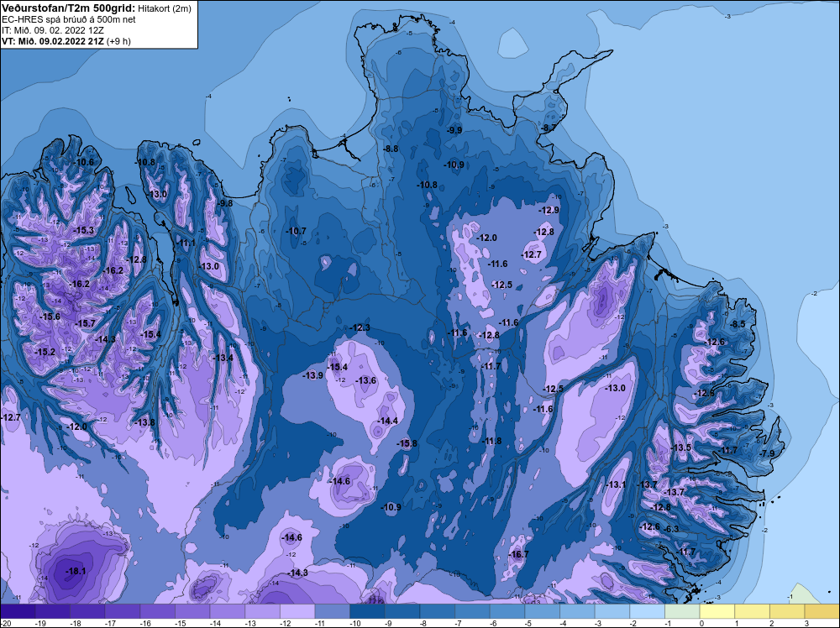This screenshot has height=628, width=840.
Task: Click the -13.8 temperature reading
Action: 144,422
